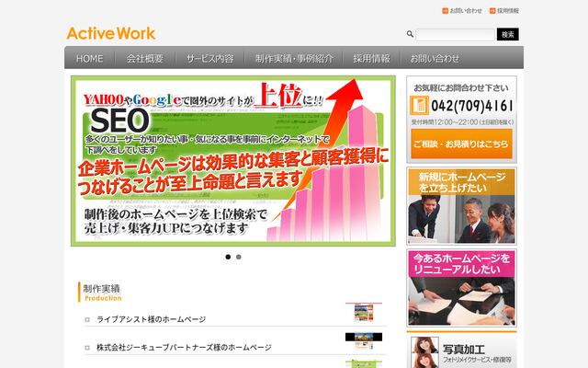588x368 pixels.
Task: Go to HOME in navigation bar
Action: 90,59
